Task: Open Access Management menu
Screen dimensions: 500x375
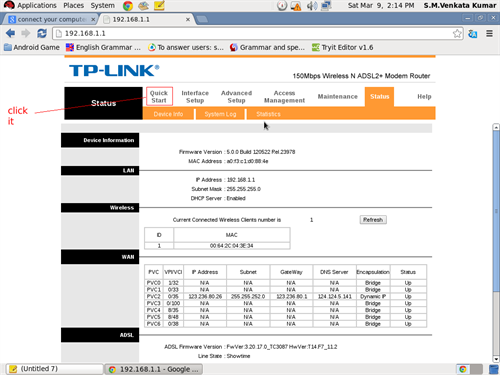Action: pos(284,97)
